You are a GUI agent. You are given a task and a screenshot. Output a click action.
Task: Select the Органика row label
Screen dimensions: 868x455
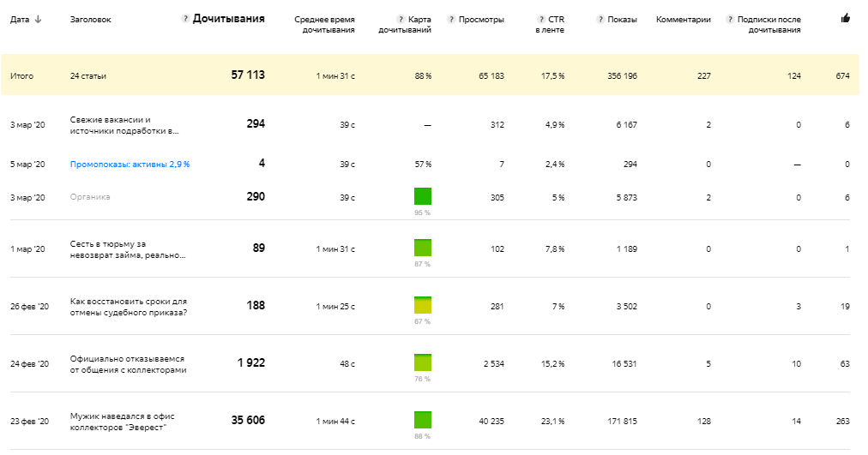pyautogui.click(x=90, y=197)
